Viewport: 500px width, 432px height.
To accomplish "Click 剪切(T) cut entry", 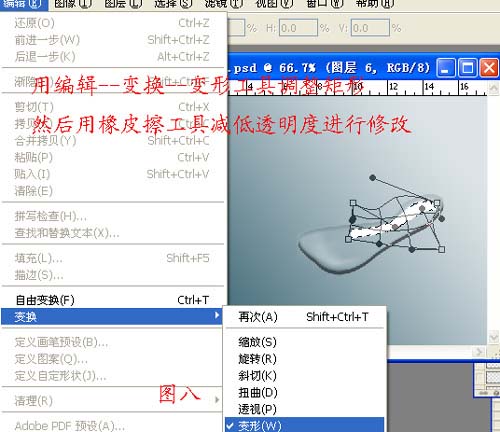I will pyautogui.click(x=112, y=107).
